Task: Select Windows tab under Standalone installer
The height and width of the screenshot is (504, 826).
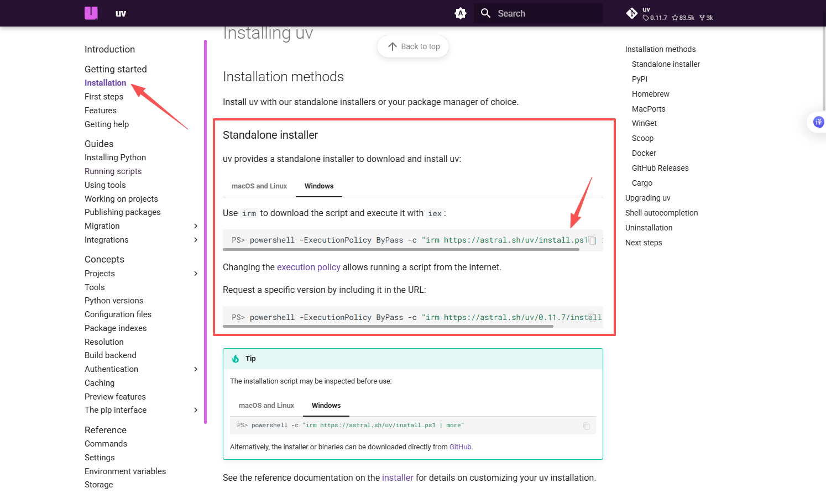Action: click(x=319, y=186)
